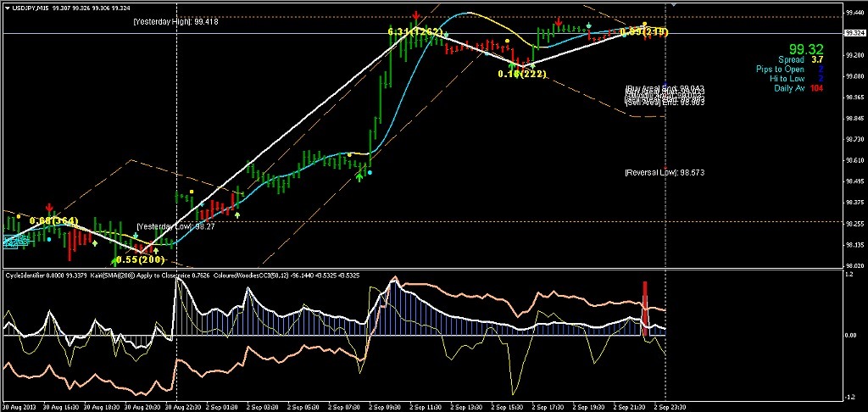The image size is (868, 412).
Task: Click 98.375 on the price scale
Action: tap(854, 202)
